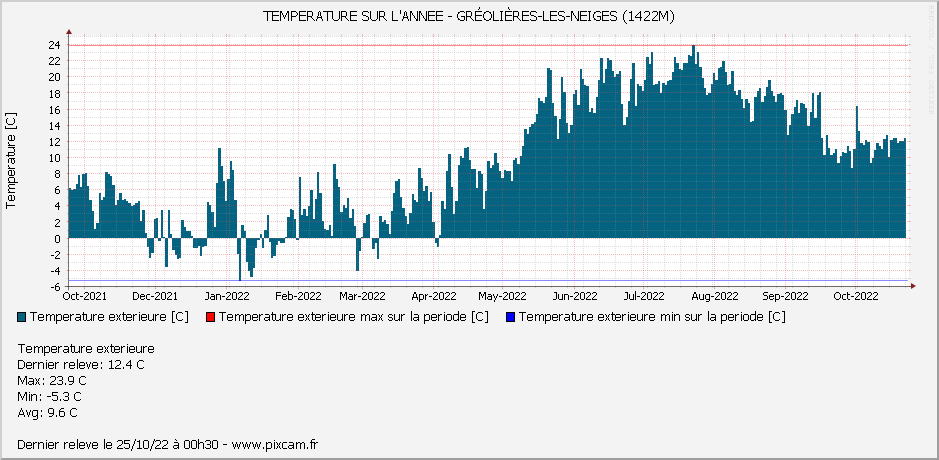Click the -6 value on the y-axis
This screenshot has height=460, width=939.
(55, 287)
